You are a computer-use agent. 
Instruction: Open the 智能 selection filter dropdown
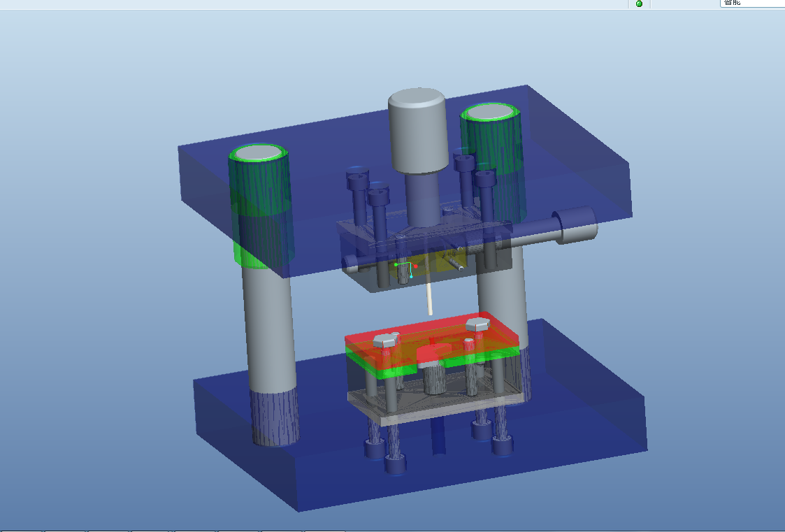(x=752, y=3)
